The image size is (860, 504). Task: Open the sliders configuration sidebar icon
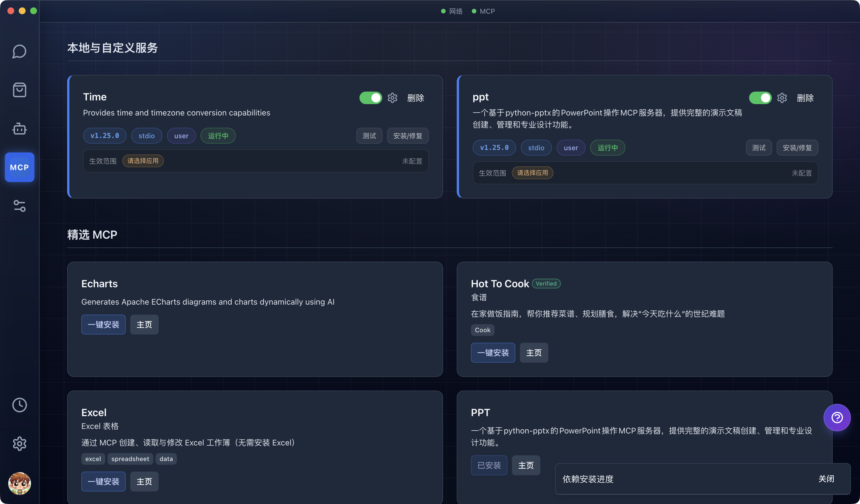(19, 206)
